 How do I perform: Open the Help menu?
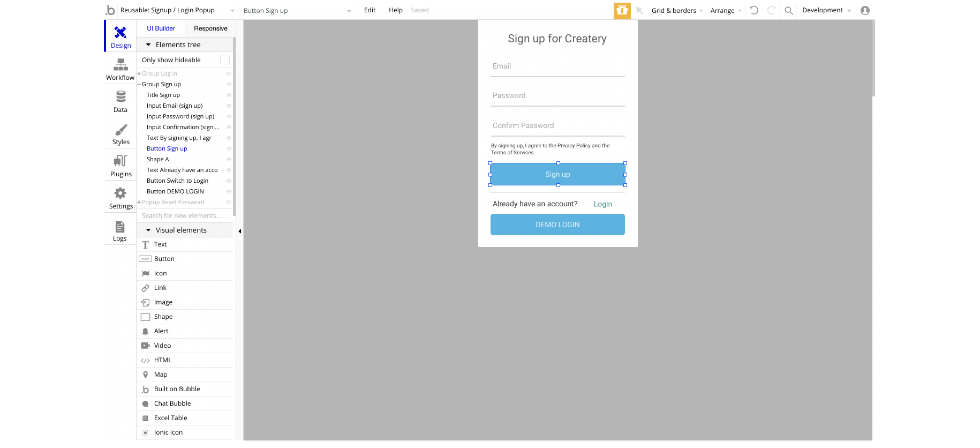click(396, 10)
